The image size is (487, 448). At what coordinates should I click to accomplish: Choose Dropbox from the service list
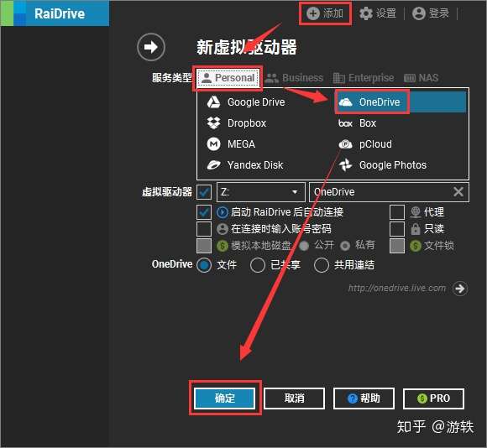237,123
